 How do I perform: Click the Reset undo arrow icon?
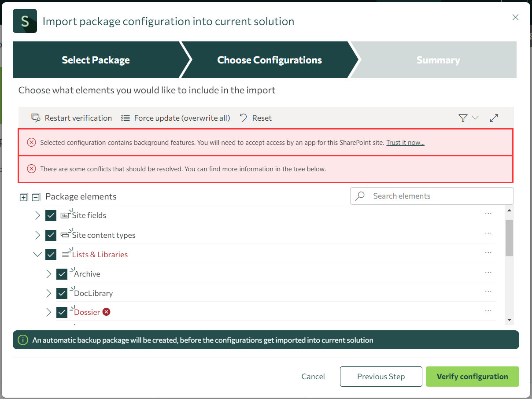click(244, 118)
